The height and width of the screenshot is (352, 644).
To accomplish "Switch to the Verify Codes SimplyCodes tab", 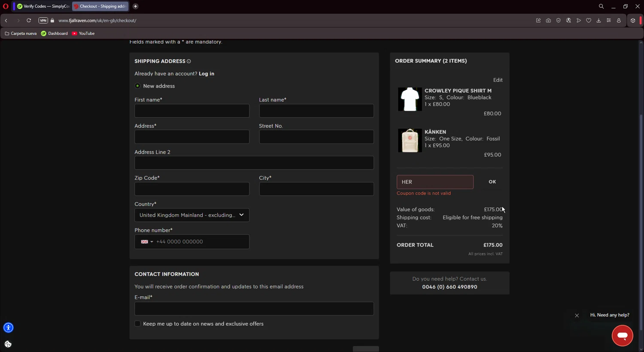I will [43, 6].
